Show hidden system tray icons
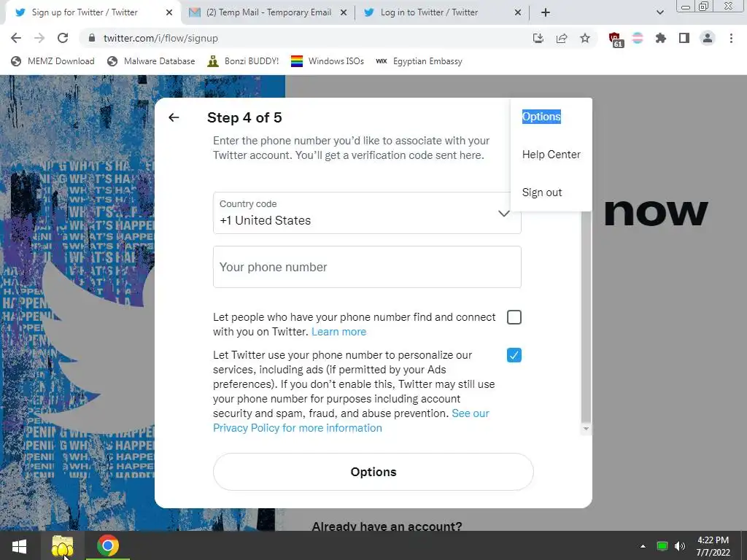The width and height of the screenshot is (747, 560). (643, 546)
